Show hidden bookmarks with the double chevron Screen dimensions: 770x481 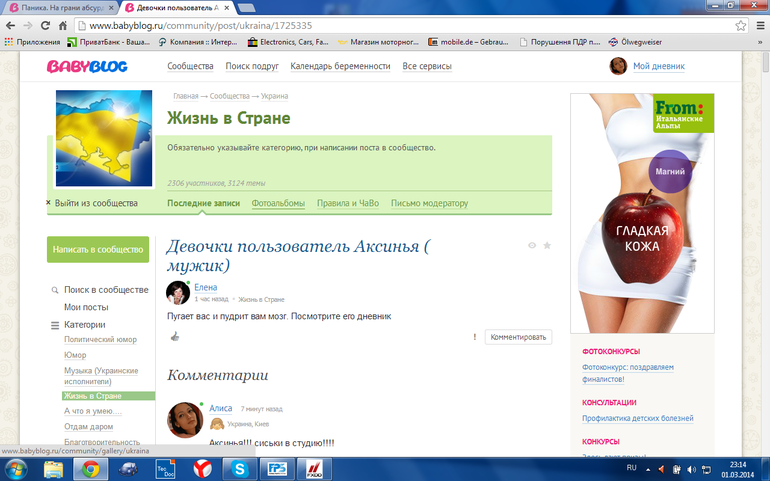coord(760,42)
